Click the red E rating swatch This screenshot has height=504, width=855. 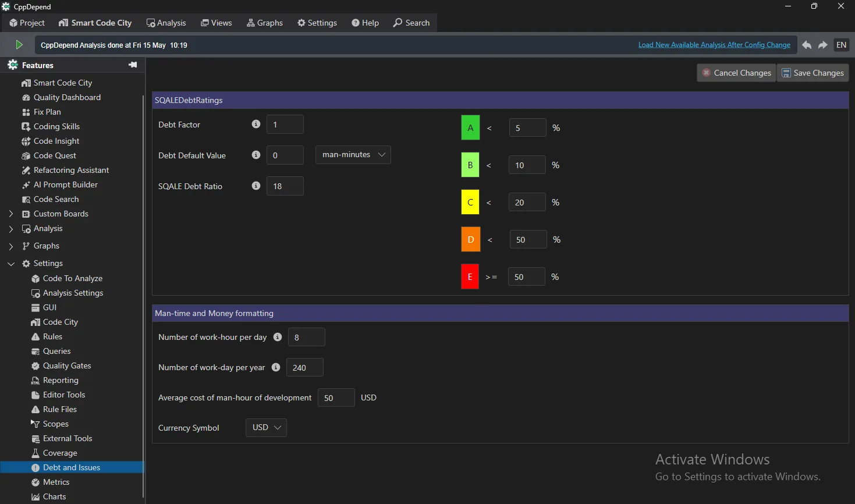click(x=470, y=277)
